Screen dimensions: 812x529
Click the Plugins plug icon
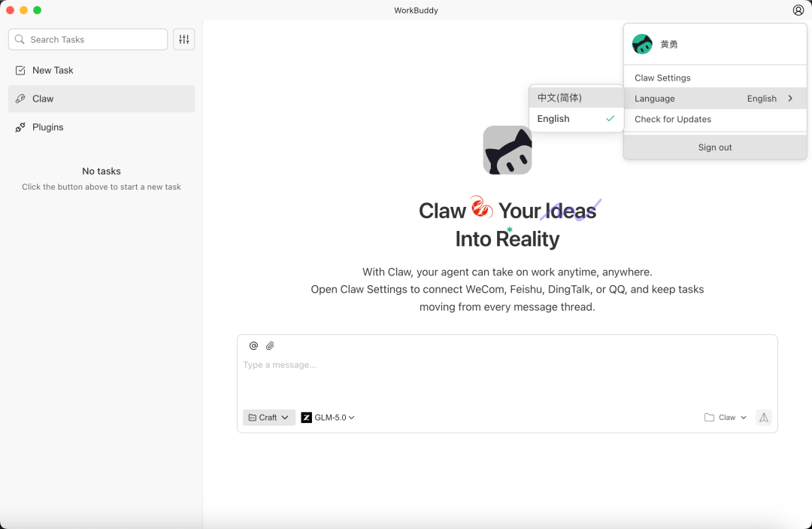[x=20, y=127]
